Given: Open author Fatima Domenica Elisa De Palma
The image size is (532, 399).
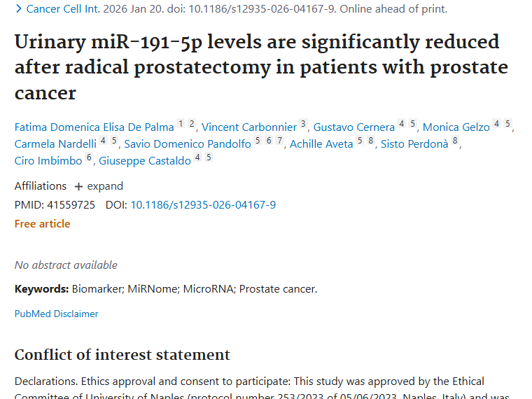Looking at the screenshot, I should [94, 127].
